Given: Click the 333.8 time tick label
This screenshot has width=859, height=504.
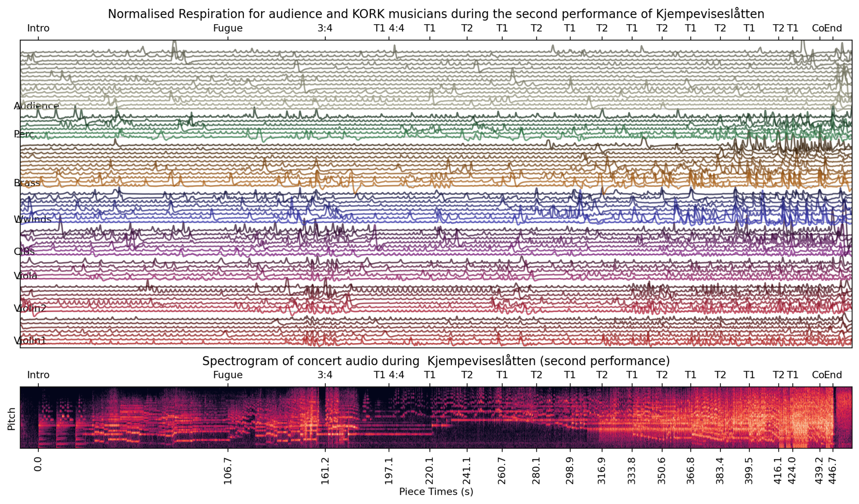Looking at the screenshot, I should (x=632, y=470).
